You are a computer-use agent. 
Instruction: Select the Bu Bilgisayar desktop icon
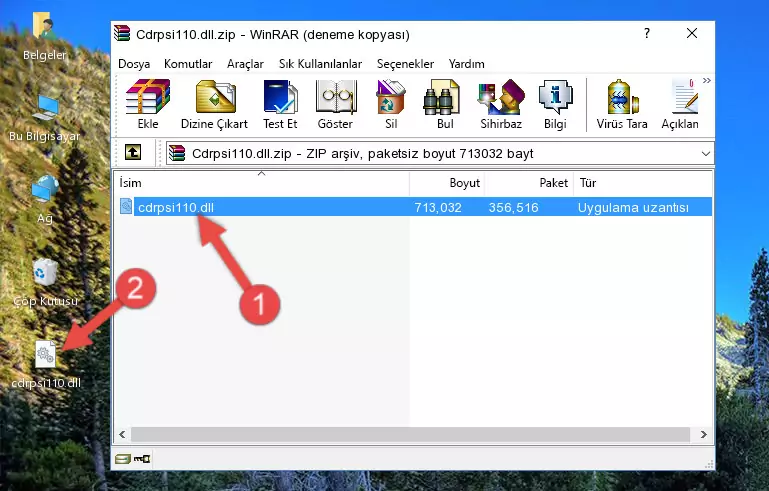tap(45, 118)
